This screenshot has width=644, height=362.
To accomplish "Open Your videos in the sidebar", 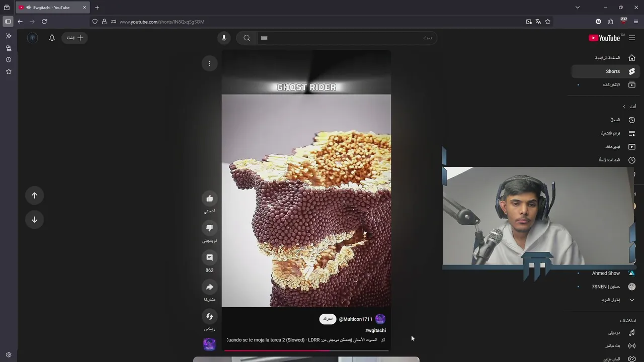I will [x=605, y=147].
